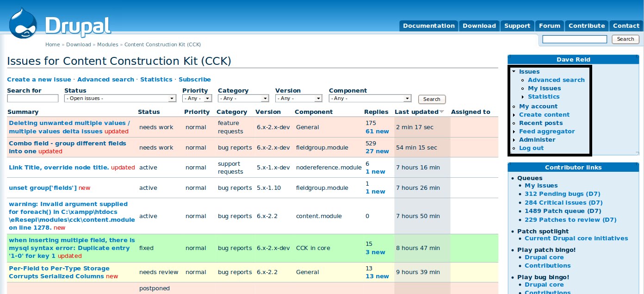Expand the Feed aggregator menu arrow

(514, 131)
